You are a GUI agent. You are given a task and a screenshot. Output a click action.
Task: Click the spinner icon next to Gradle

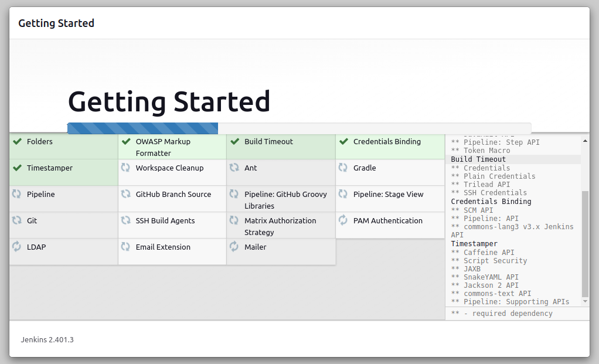pyautogui.click(x=343, y=168)
